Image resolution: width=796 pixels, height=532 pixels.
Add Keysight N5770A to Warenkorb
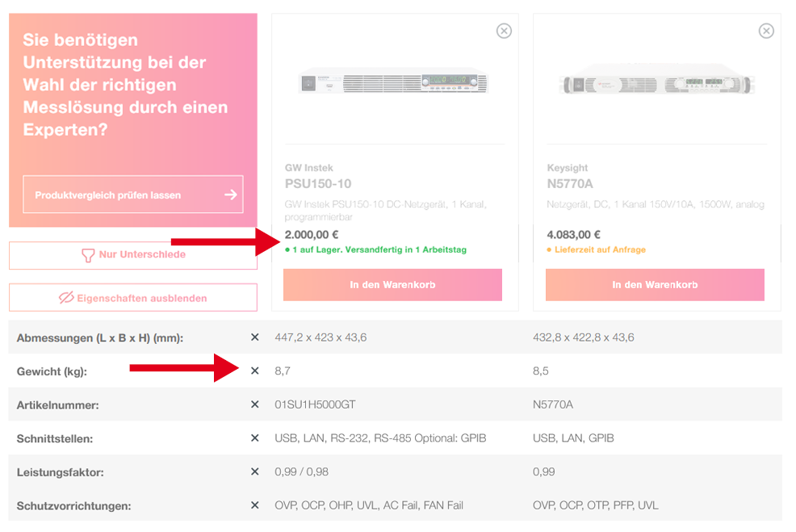click(655, 285)
